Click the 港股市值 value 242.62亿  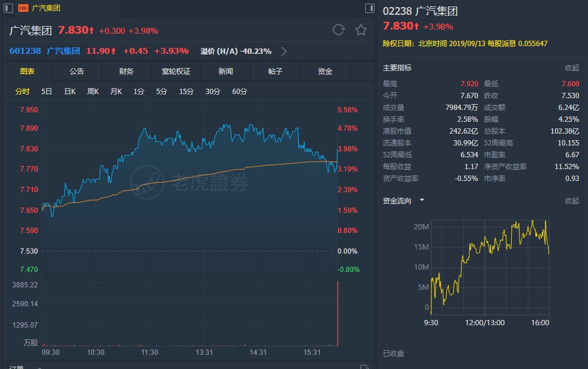click(x=463, y=131)
